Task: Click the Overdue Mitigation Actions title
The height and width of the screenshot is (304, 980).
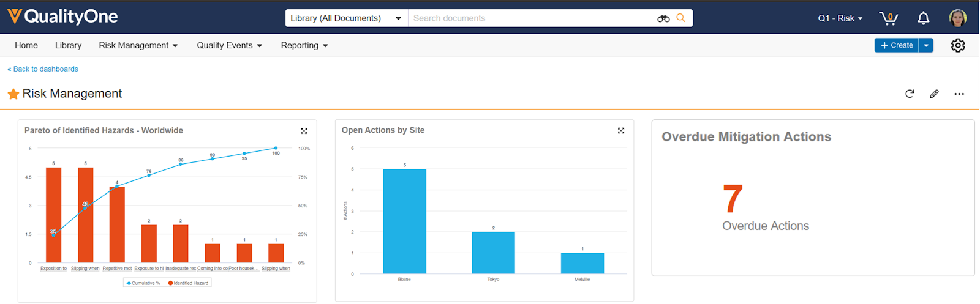Action: (746, 137)
